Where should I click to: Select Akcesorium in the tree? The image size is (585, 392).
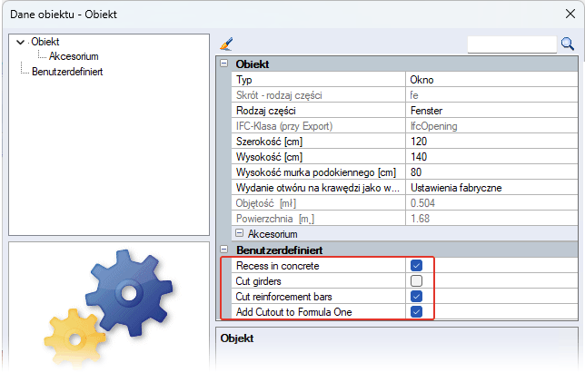[x=74, y=56]
